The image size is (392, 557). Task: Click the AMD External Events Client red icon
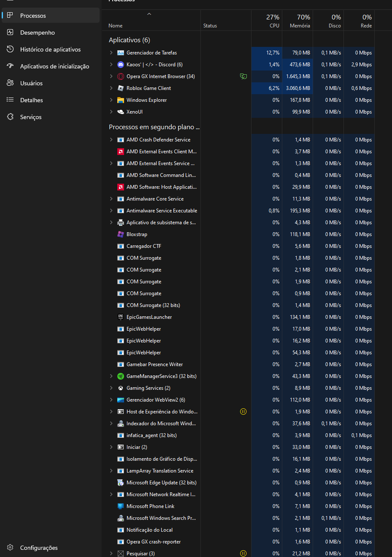(x=121, y=152)
